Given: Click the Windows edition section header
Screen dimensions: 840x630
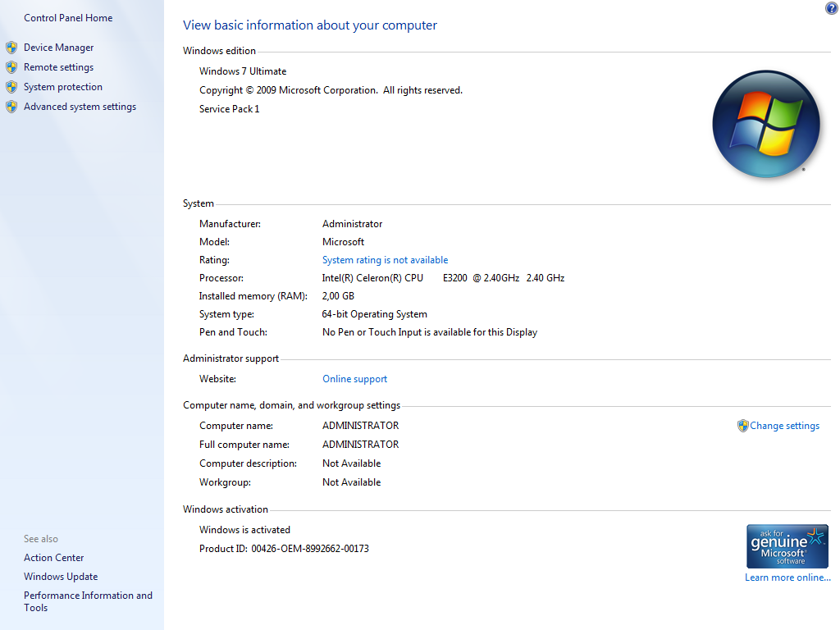Looking at the screenshot, I should (219, 51).
